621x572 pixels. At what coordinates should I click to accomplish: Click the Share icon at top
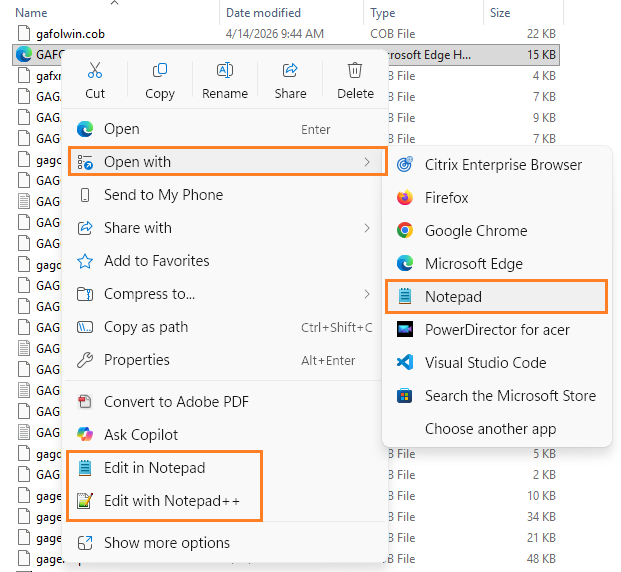point(290,70)
